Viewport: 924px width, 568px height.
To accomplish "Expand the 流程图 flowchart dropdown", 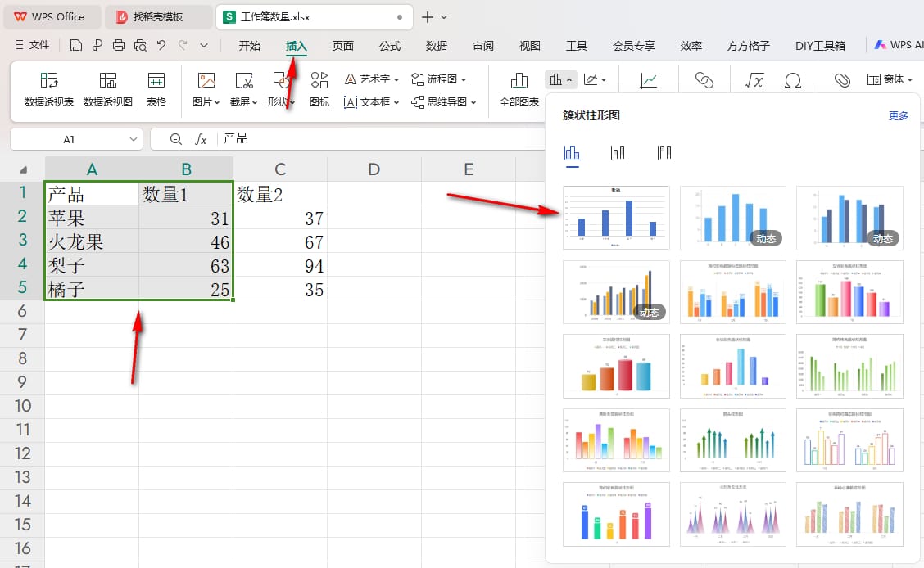I will click(439, 79).
